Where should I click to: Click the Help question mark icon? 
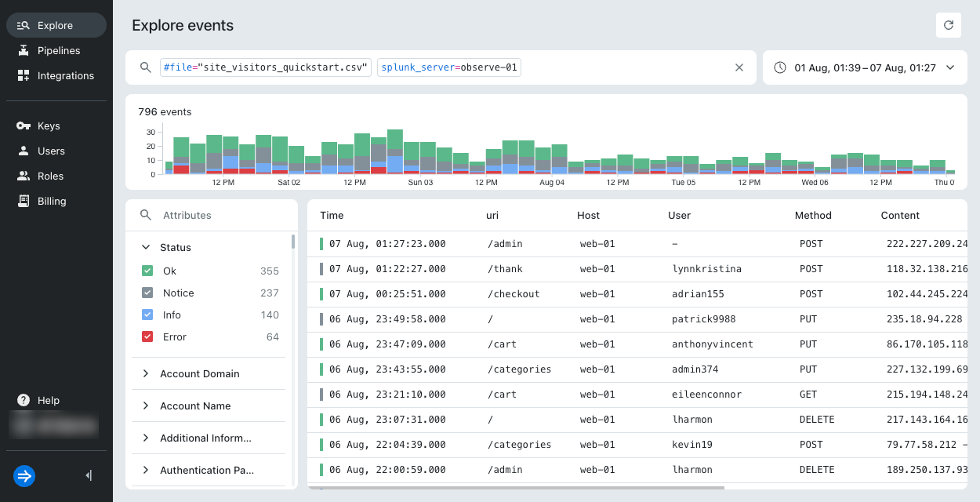pos(24,400)
